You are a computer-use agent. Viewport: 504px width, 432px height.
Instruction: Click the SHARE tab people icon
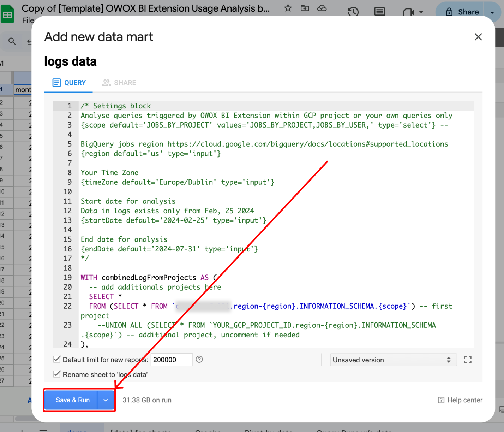[106, 83]
